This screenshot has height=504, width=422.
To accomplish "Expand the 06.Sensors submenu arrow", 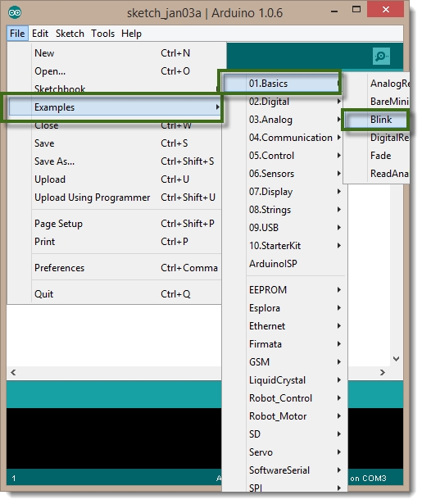I will [338, 174].
